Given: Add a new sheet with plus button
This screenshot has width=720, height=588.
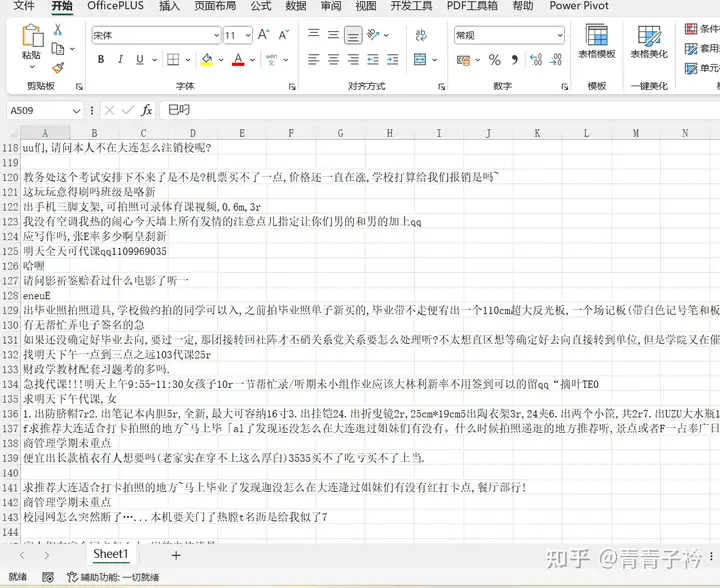Looking at the screenshot, I should [176, 555].
